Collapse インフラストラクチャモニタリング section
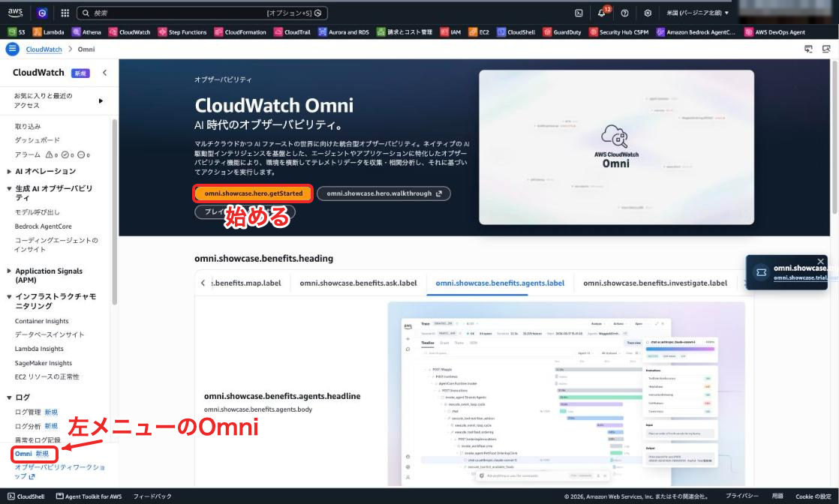The image size is (839, 504). point(9,296)
